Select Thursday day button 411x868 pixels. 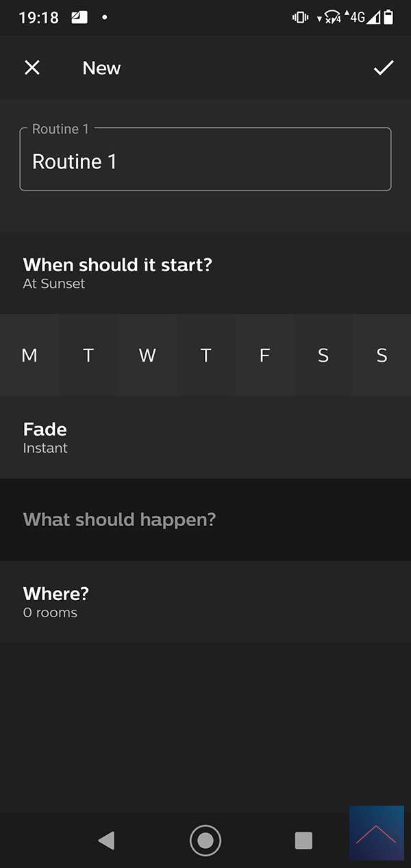(206, 355)
